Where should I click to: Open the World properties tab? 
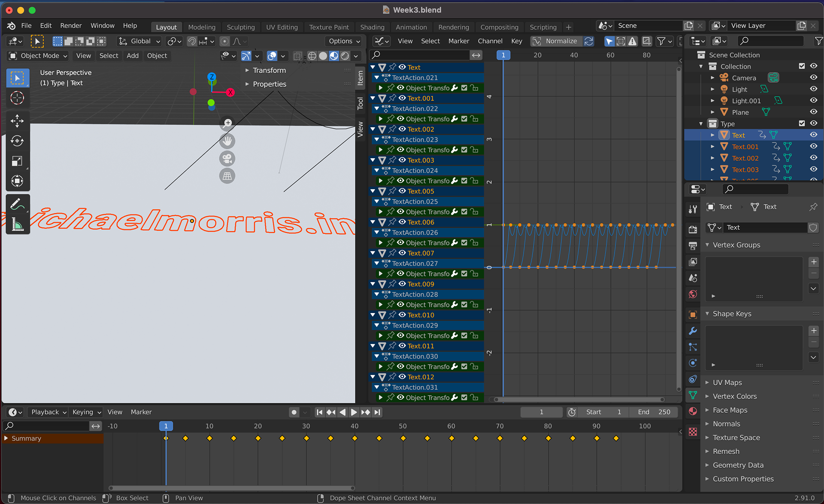pyautogui.click(x=693, y=294)
